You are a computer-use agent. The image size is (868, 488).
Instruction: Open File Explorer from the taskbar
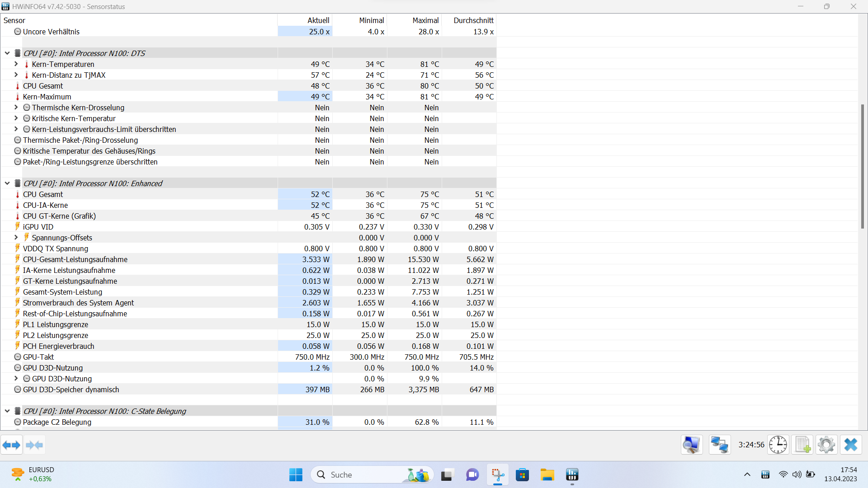tap(547, 475)
